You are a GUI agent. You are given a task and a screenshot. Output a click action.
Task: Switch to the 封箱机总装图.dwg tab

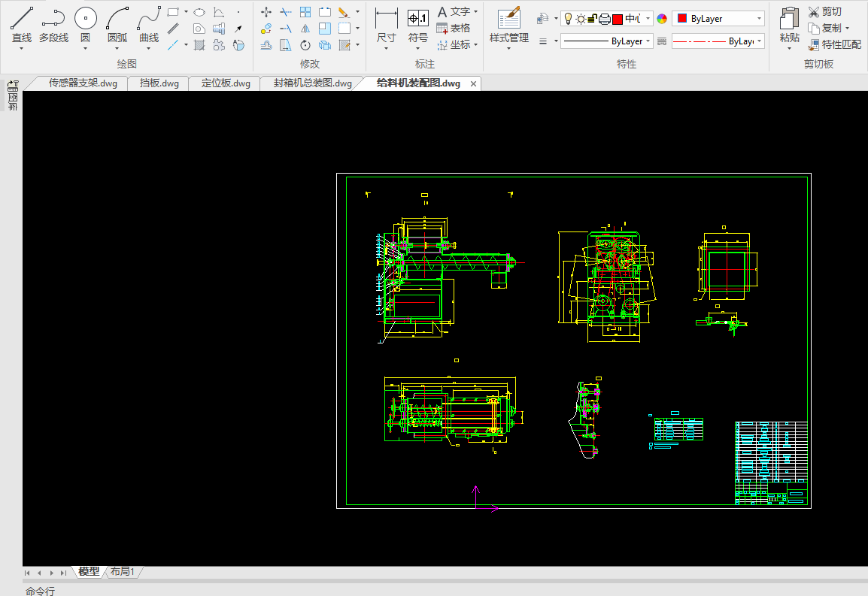(x=312, y=83)
